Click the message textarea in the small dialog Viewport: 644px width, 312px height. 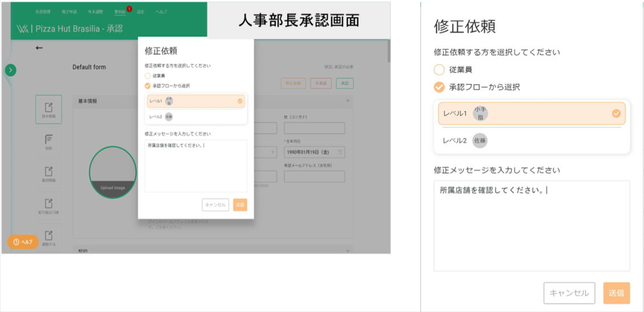[196, 166]
